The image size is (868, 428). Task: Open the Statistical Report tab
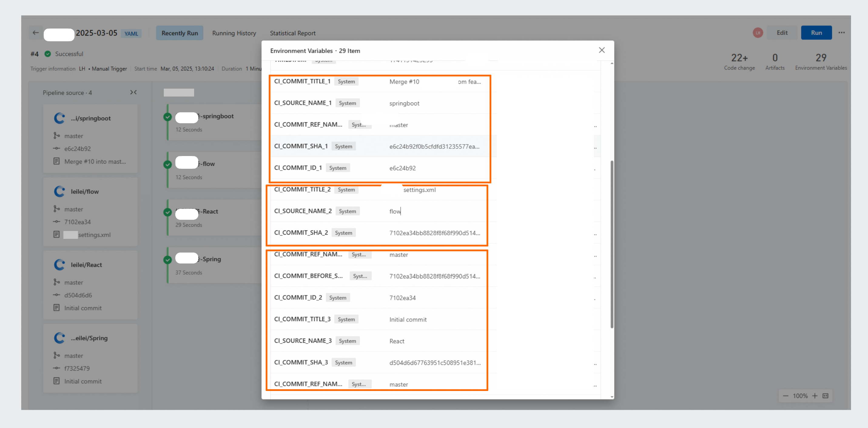292,33
